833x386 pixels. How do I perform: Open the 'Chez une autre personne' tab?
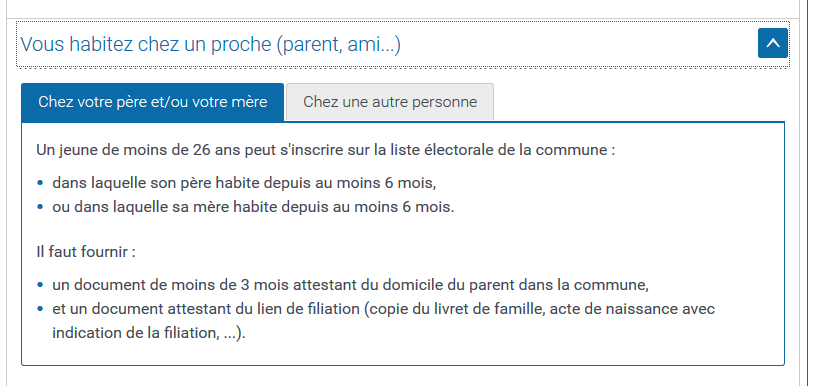tap(390, 102)
